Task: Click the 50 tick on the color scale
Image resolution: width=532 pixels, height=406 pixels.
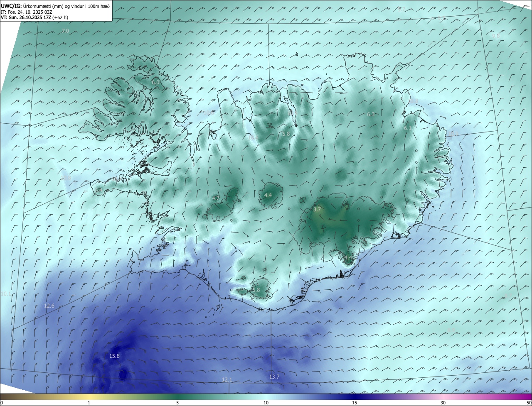Action: tap(529, 403)
